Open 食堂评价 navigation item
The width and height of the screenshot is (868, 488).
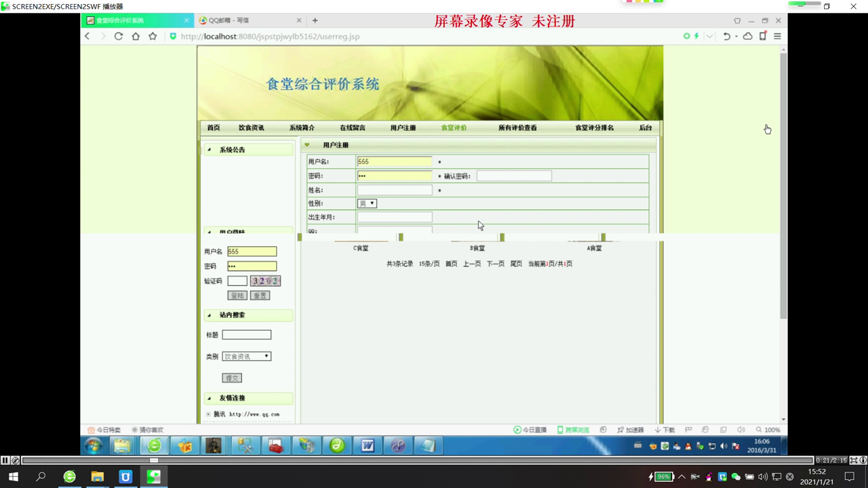[454, 127]
